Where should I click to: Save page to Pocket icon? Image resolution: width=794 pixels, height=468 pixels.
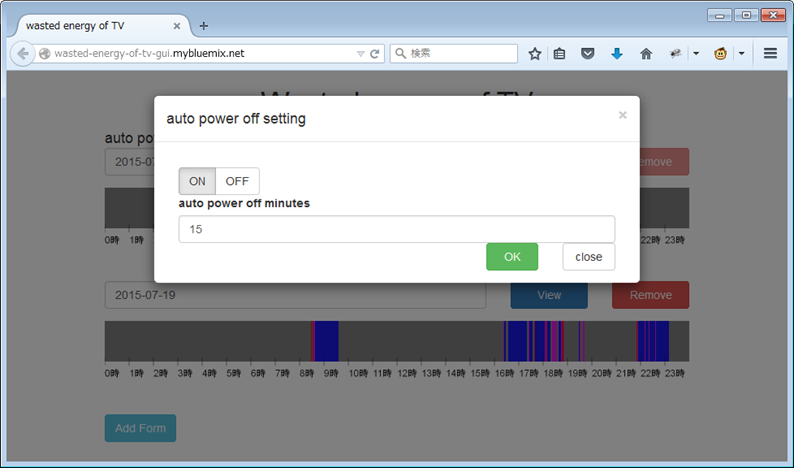coord(587,53)
